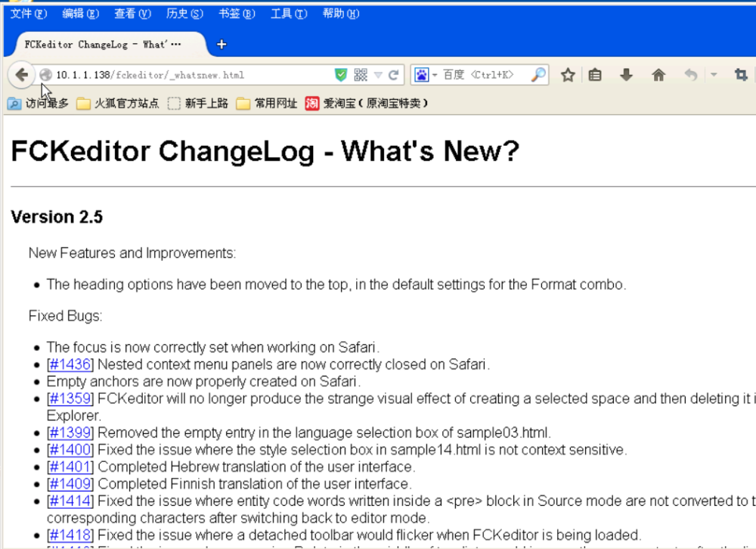Open the 文件 menu
This screenshot has height=549, width=756.
pos(29,14)
